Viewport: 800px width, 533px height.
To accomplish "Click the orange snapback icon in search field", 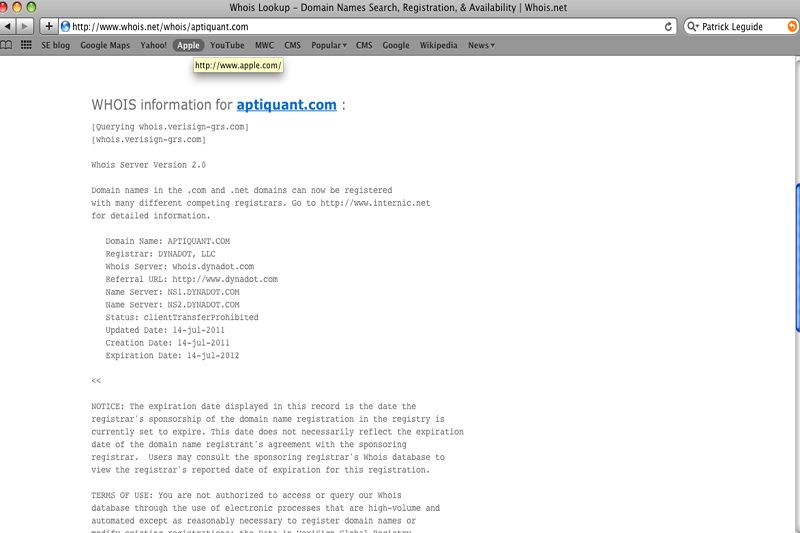I will [x=792, y=27].
